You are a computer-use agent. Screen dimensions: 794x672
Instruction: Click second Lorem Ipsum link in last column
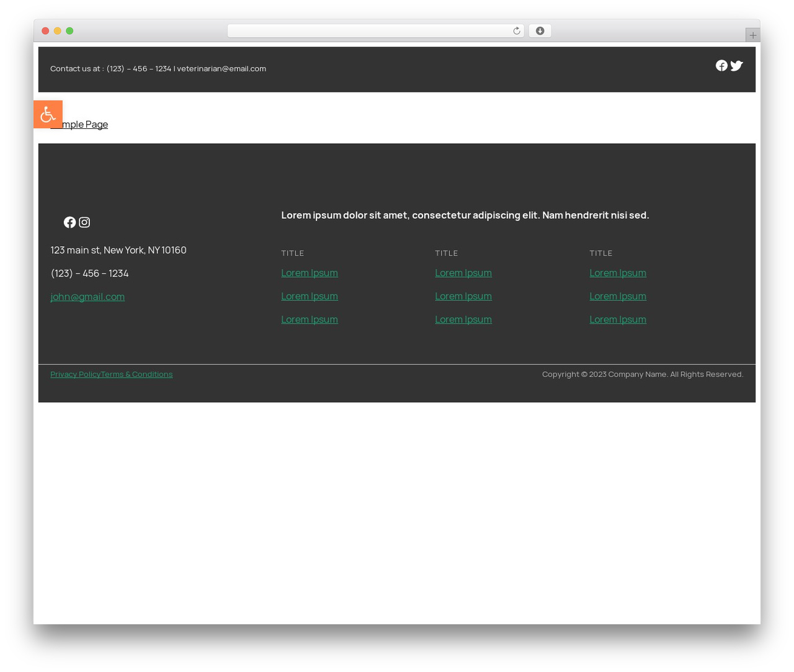tap(618, 296)
